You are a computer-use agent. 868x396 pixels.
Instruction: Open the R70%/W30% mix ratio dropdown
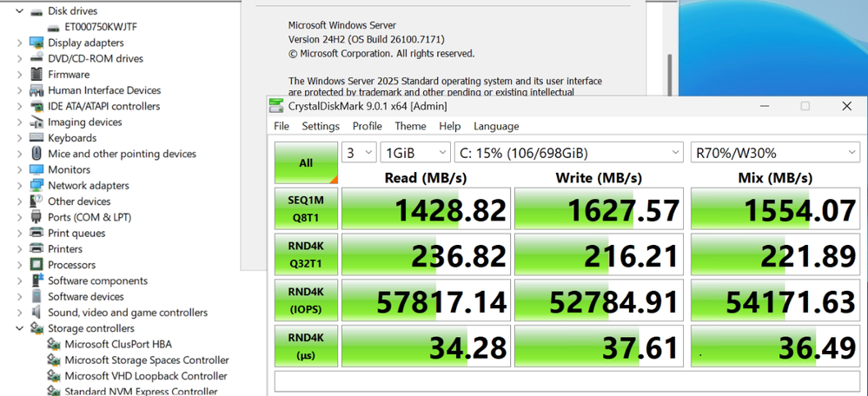tap(774, 152)
